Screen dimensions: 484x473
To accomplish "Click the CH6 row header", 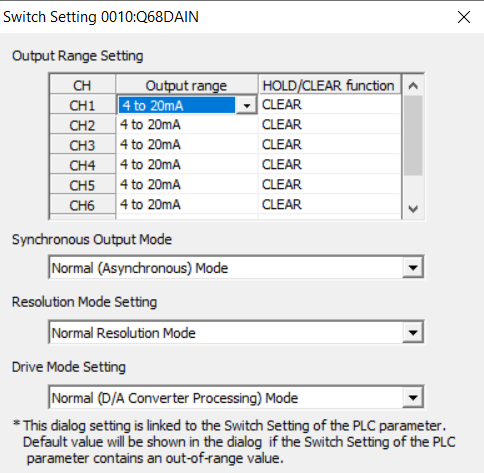I will pos(83,205).
